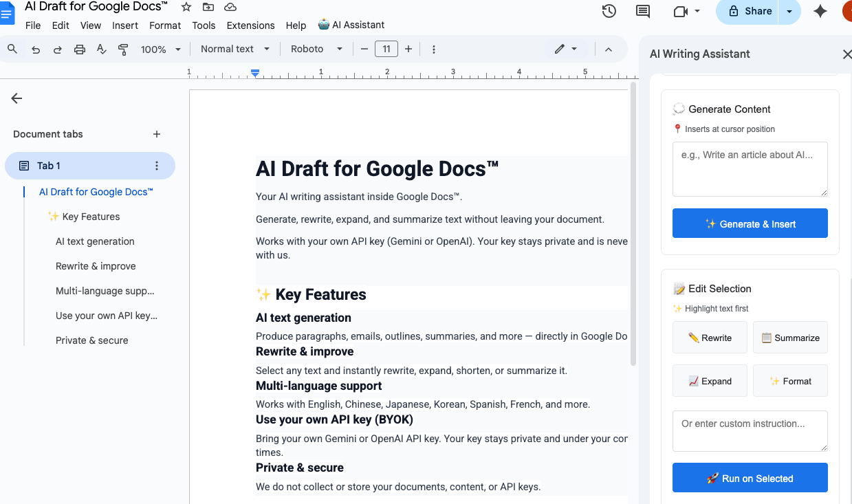Open the Extensions menu

click(x=250, y=25)
